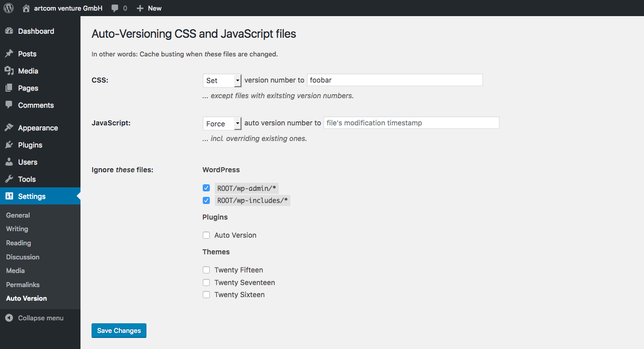Uncheck ROOT/wp-admin/* ignore checkbox
The height and width of the screenshot is (349, 644).
[206, 188]
